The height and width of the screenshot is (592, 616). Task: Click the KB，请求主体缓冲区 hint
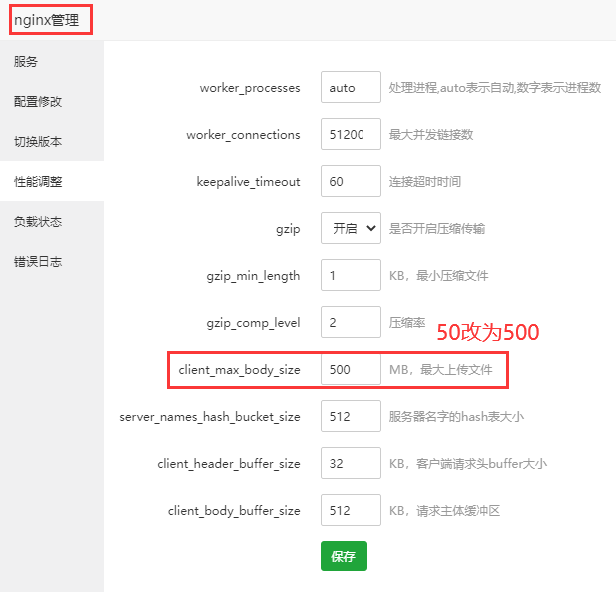click(x=444, y=510)
